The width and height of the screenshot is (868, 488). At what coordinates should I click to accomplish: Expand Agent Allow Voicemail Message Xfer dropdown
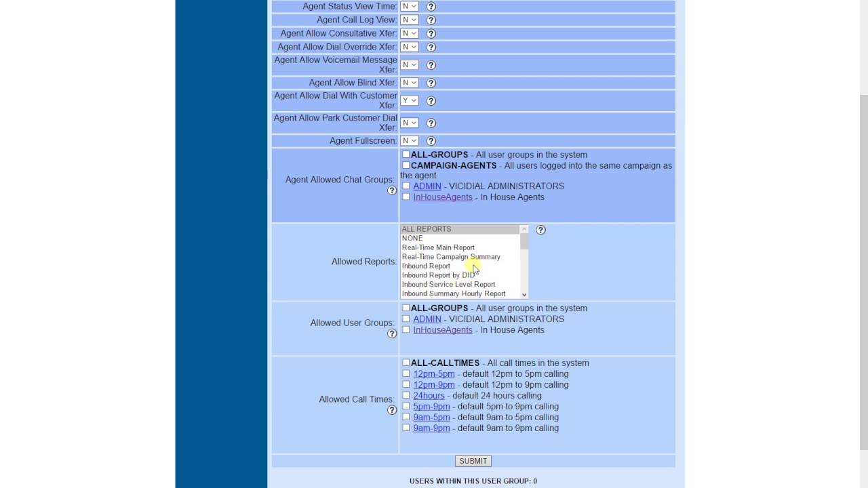click(410, 65)
